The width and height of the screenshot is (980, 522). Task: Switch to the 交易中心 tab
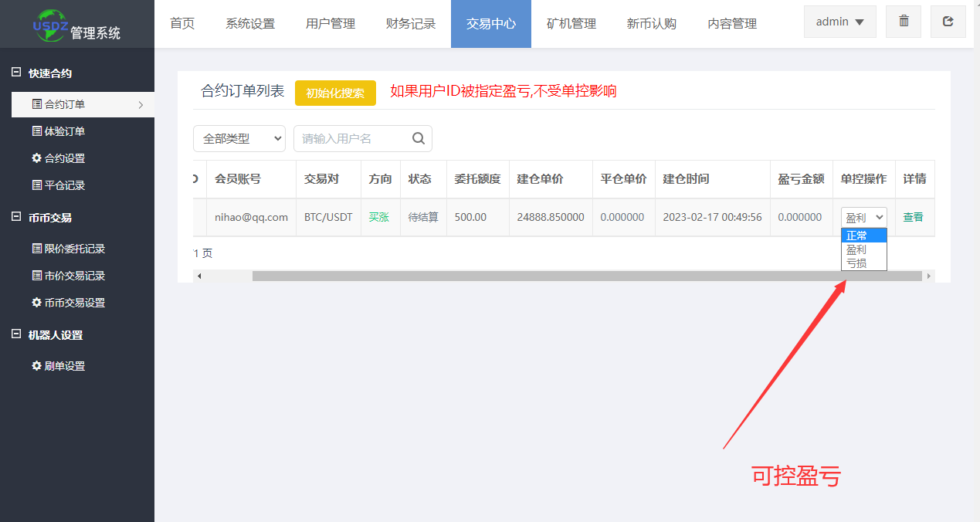click(x=490, y=23)
